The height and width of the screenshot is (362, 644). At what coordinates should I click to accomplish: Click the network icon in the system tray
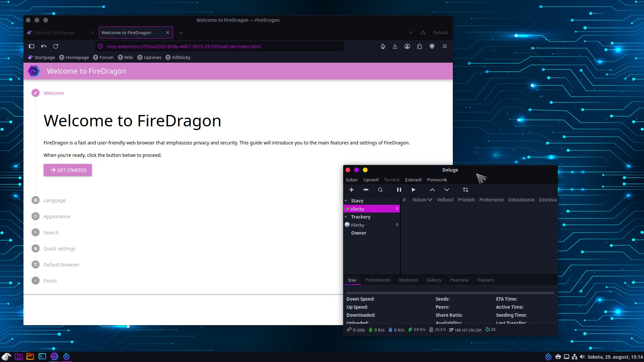tap(575, 357)
